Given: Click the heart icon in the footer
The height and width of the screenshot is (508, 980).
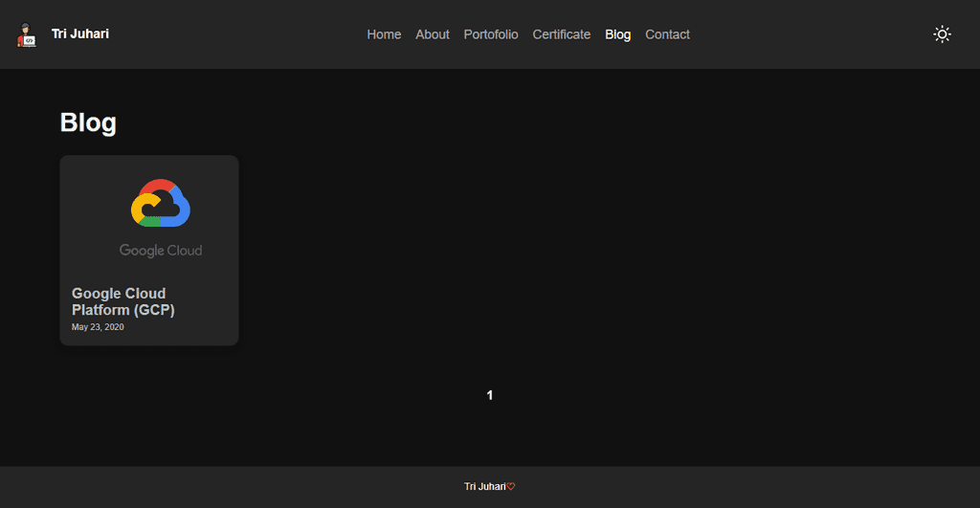Looking at the screenshot, I should point(511,487).
